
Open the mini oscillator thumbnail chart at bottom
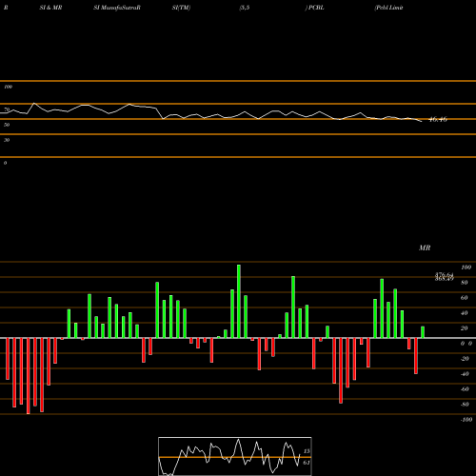pos(235,456)
